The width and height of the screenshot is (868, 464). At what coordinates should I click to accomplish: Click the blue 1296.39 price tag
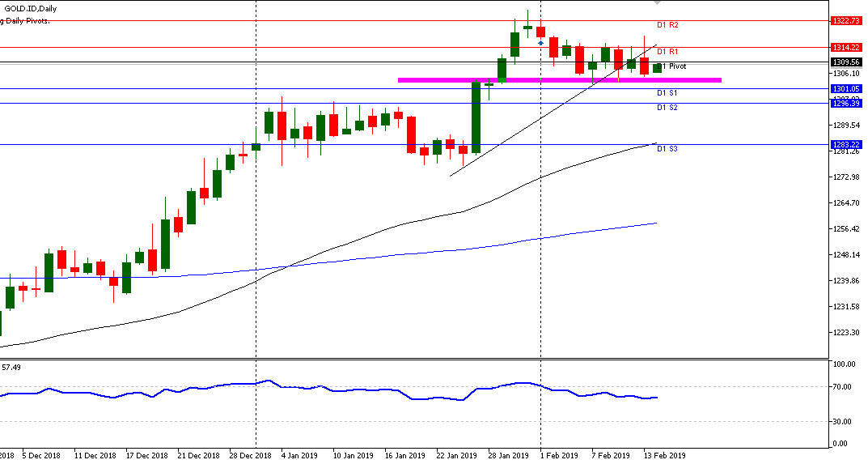(x=845, y=103)
